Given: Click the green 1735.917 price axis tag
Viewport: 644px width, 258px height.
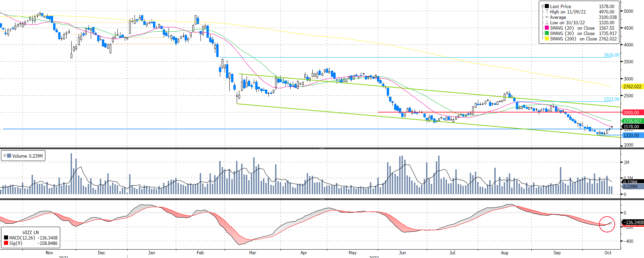Looking at the screenshot, I should 633,121.
